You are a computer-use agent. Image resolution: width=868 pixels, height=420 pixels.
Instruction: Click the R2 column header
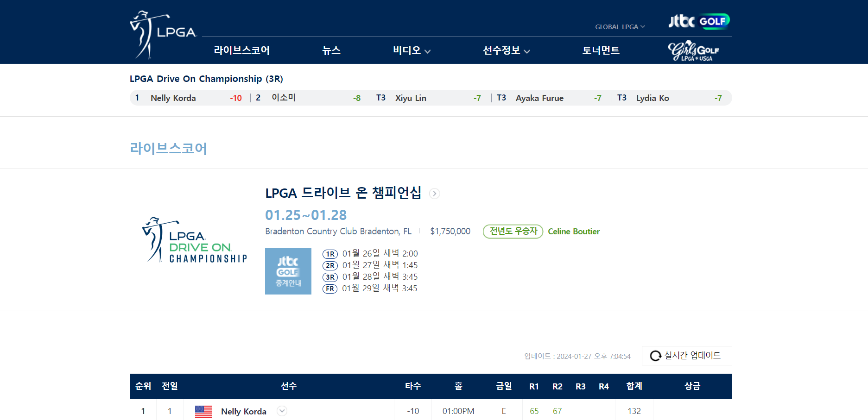tap(557, 387)
